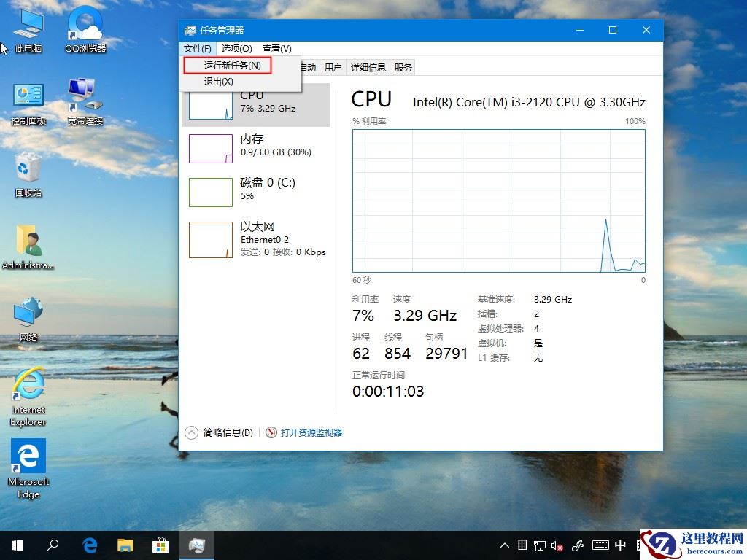The height and width of the screenshot is (560, 747).
Task: Select the 内存 panel in the sidebar
Action: [255, 146]
